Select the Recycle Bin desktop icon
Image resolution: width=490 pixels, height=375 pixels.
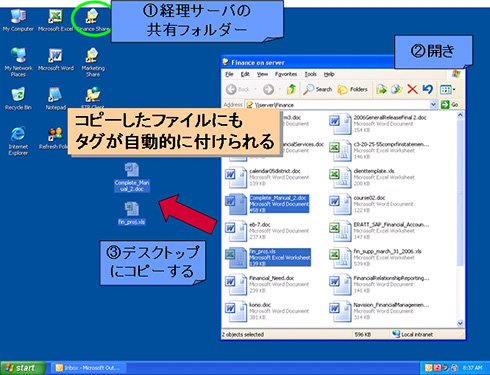[18, 98]
